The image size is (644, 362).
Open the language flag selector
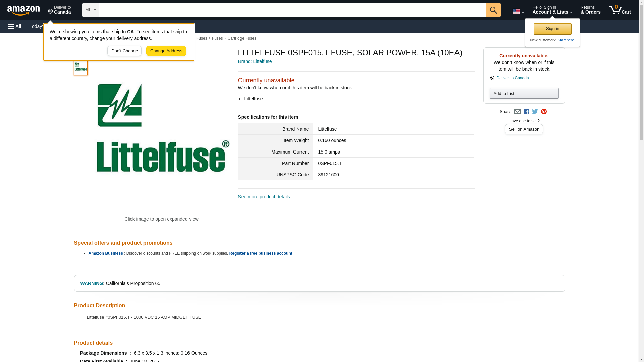click(518, 11)
